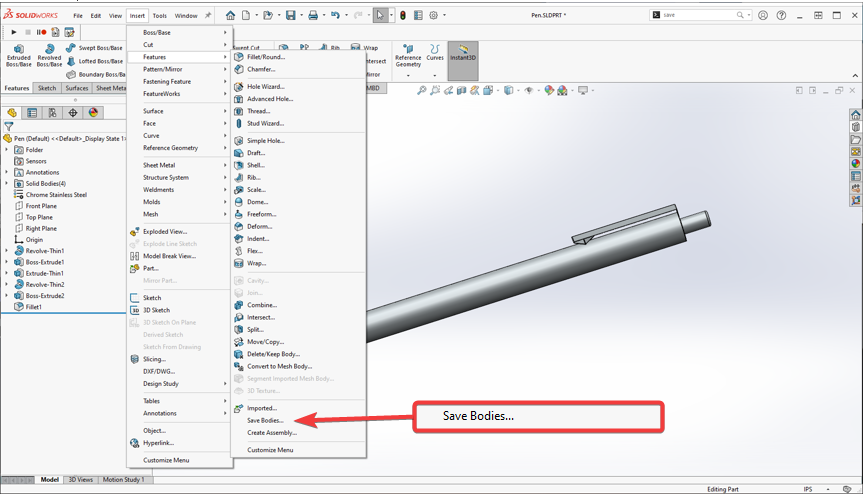865x495 pixels.
Task: Open the Reference Geometry dropdown arrow
Action: pyautogui.click(x=408, y=75)
